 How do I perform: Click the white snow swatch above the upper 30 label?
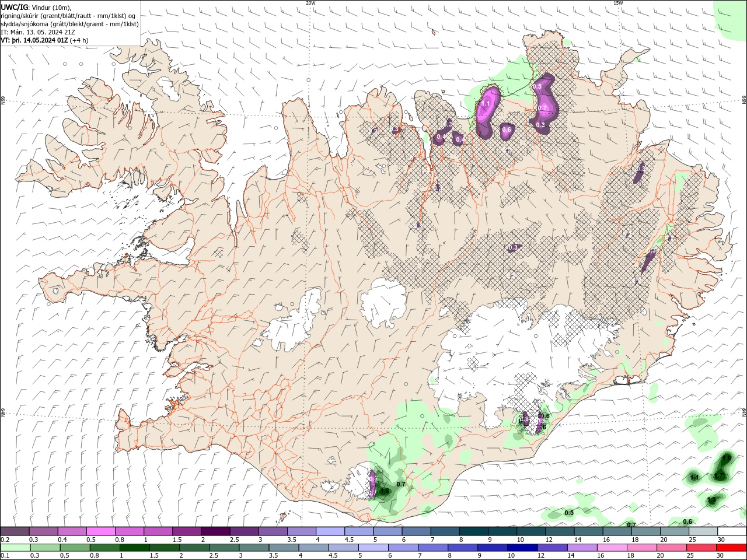click(732, 531)
